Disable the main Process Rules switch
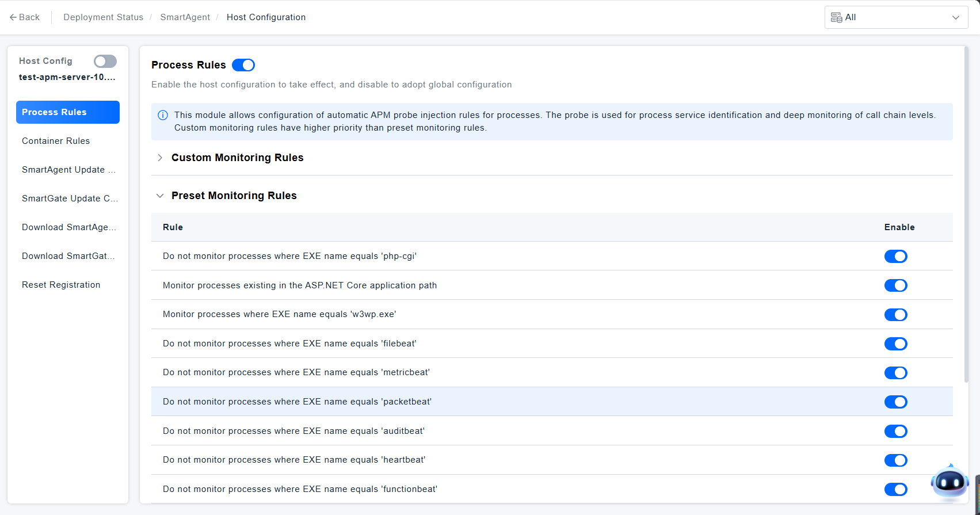The height and width of the screenshot is (515, 980). point(243,65)
